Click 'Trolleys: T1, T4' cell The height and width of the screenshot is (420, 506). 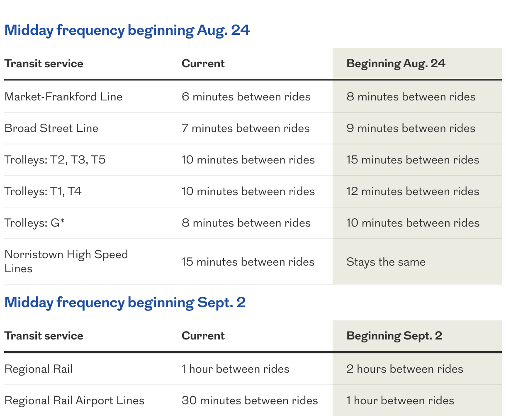coord(43,191)
